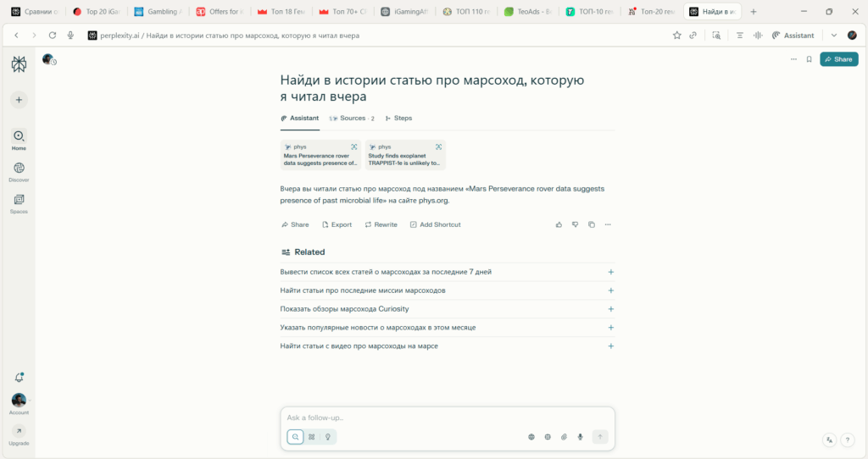The image size is (868, 459).
Task: Open a new browser tab
Action: pyautogui.click(x=753, y=12)
